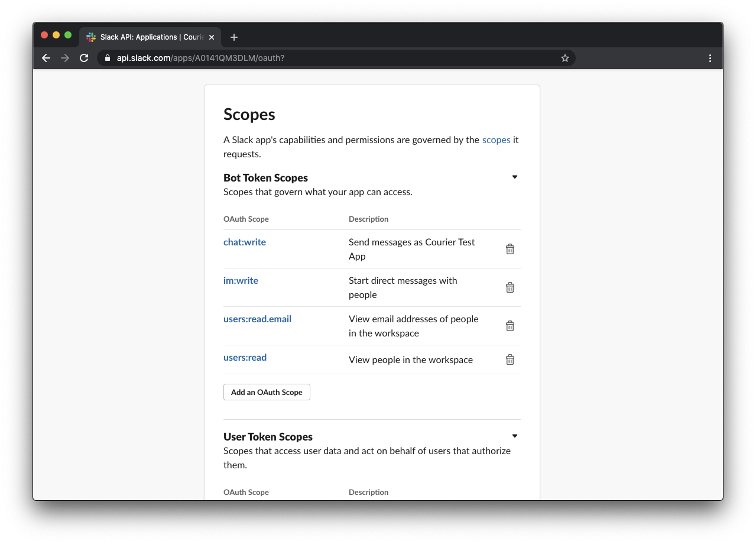Delete users:read.email with the trash icon
This screenshot has height=544, width=756.
pyautogui.click(x=510, y=326)
